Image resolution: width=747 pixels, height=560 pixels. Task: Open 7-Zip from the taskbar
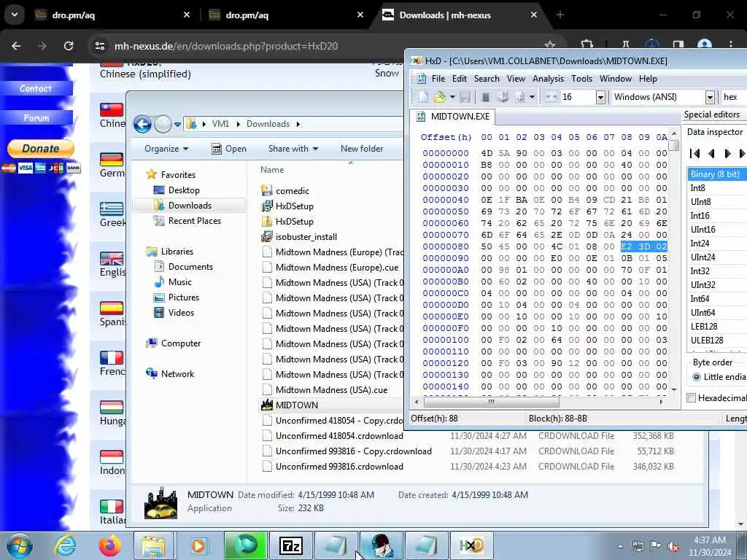point(291,545)
